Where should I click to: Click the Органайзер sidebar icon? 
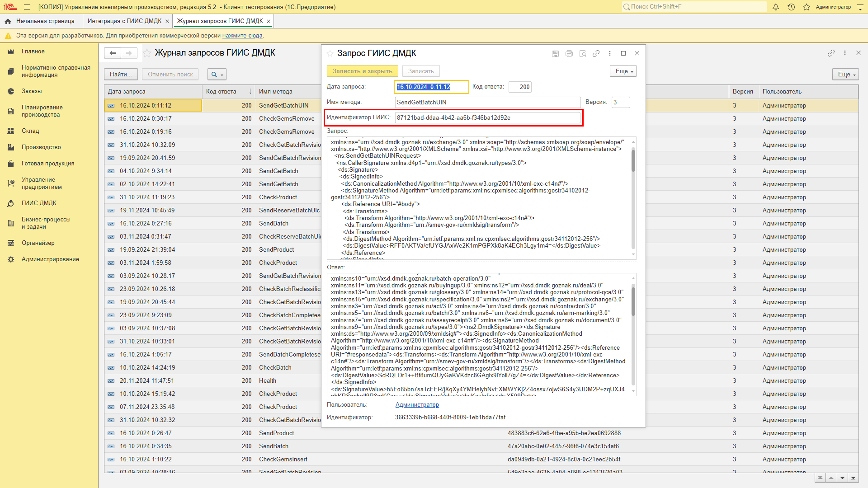(x=11, y=243)
